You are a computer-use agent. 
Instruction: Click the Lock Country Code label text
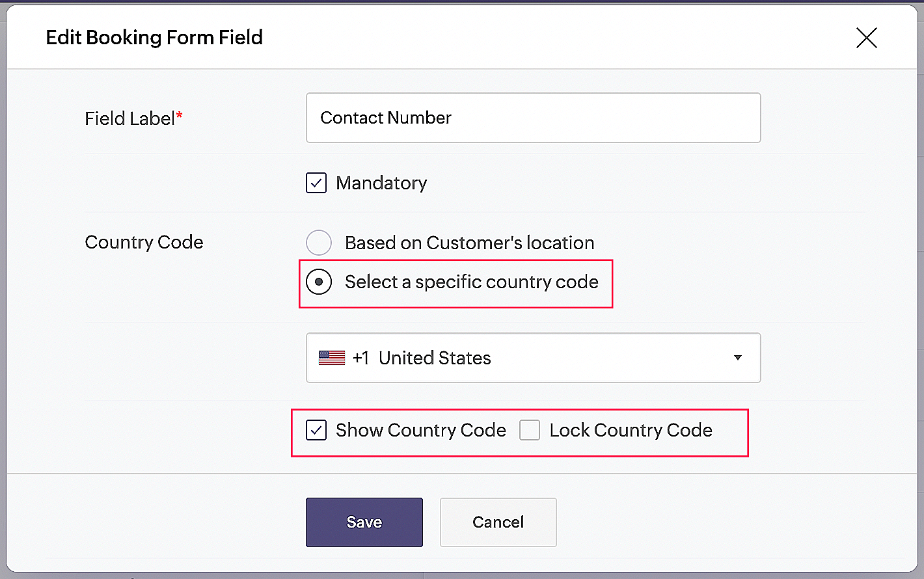(x=631, y=430)
